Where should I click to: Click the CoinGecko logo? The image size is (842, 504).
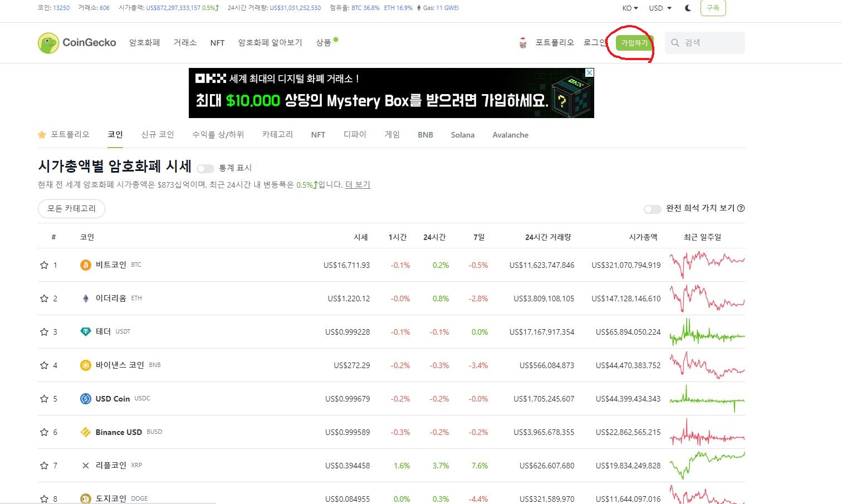[x=77, y=43]
